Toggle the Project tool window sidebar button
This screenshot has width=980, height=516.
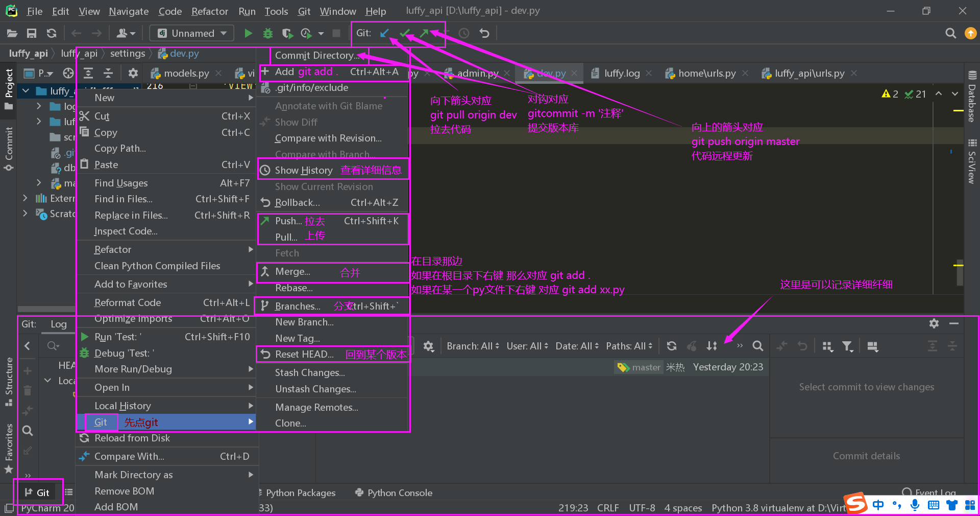(x=9, y=88)
